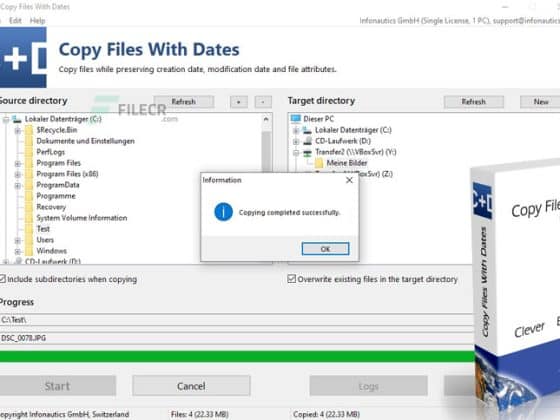This screenshot has width=560, height=420.
Task: Expand the Users folder node
Action: tap(18, 240)
